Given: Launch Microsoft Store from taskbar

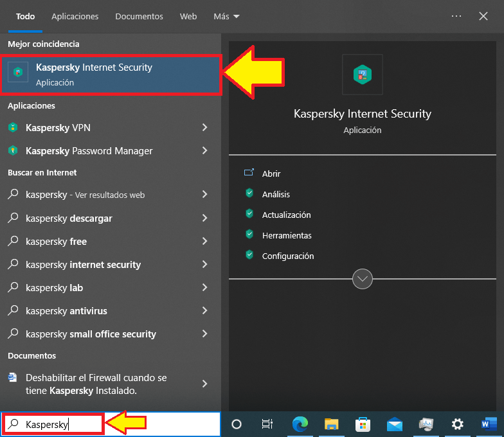Looking at the screenshot, I should coord(363,424).
